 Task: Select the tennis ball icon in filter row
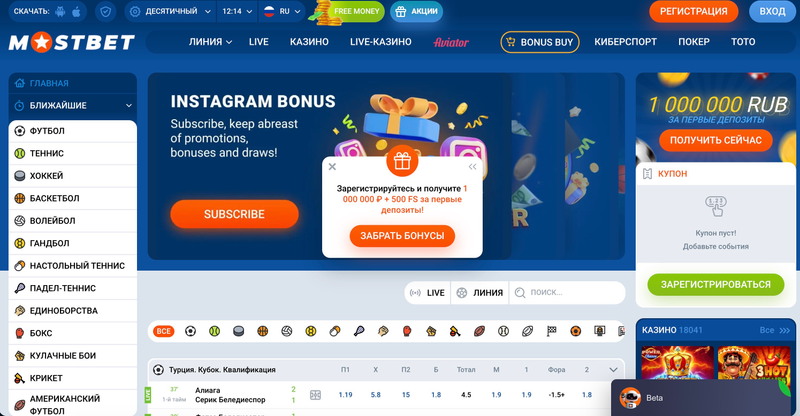coord(214,331)
